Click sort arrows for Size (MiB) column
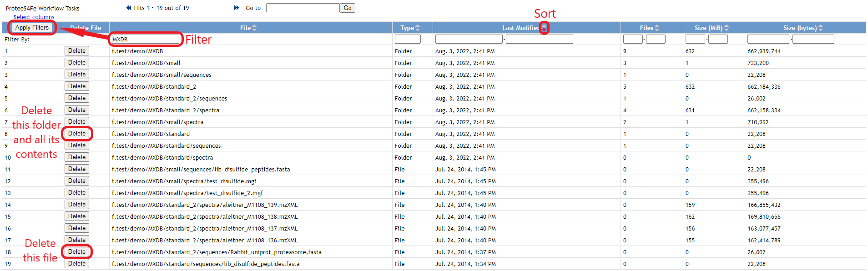 [x=727, y=28]
